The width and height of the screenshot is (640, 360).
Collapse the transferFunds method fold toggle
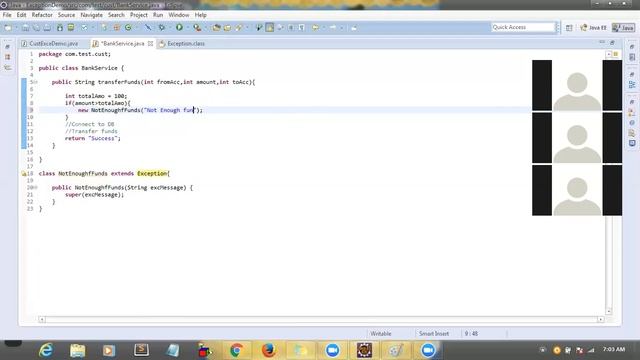pyautogui.click(x=36, y=82)
